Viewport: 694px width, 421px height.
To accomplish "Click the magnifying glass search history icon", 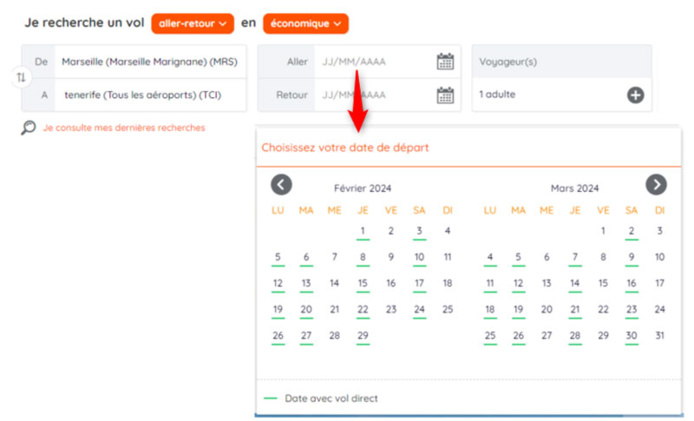I will 29,128.
